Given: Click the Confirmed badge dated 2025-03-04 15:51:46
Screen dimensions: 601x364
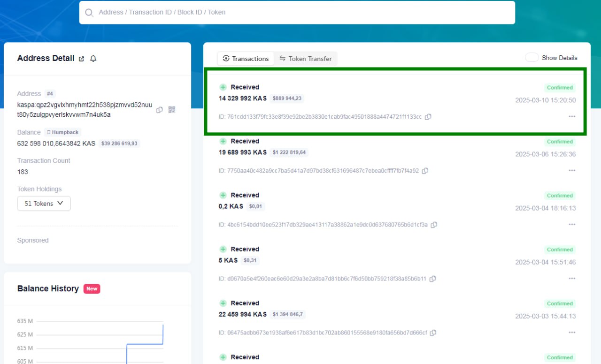Looking at the screenshot, I should pos(560,250).
